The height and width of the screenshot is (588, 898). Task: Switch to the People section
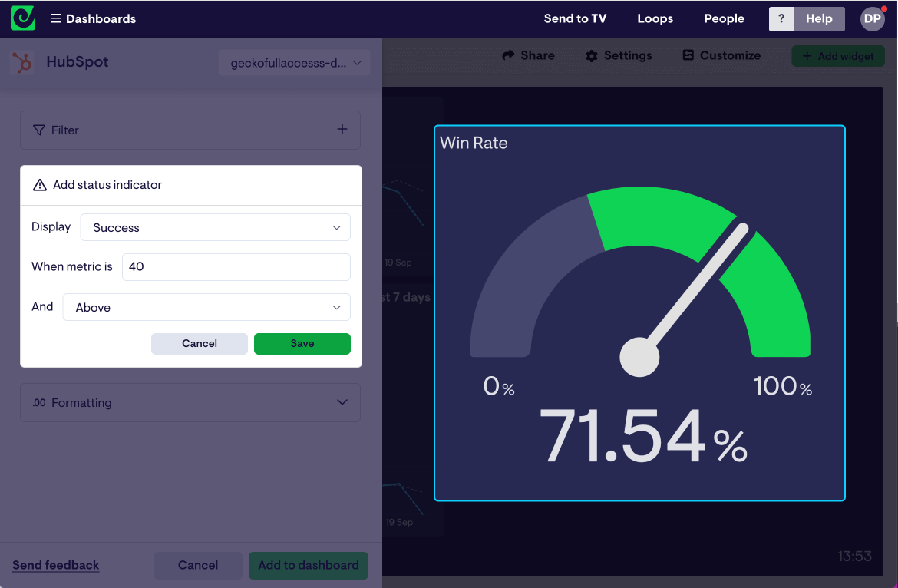tap(723, 18)
